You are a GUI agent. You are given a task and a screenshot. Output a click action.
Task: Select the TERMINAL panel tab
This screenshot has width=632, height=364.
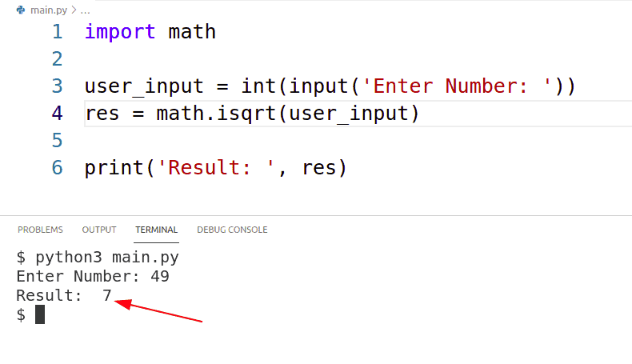point(157,230)
